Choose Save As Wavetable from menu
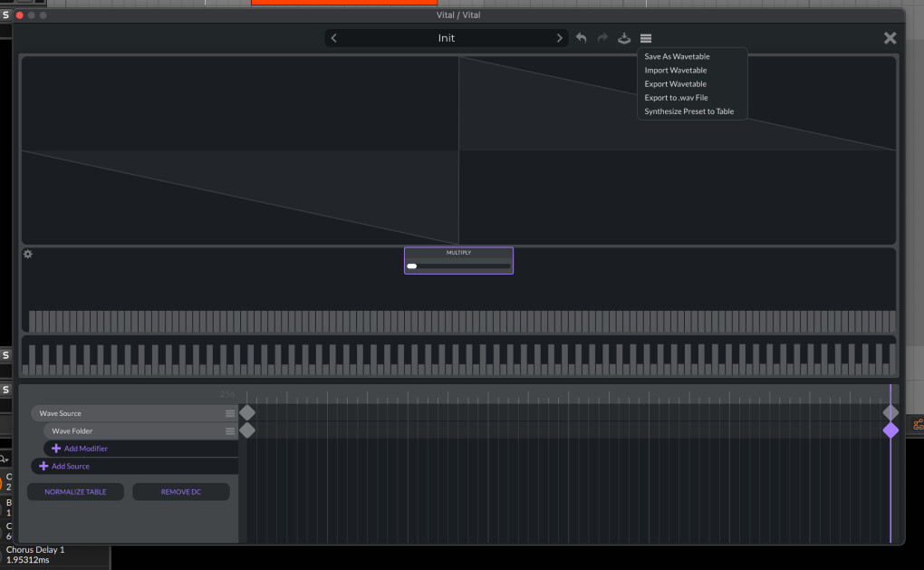Screen dimensions: 924x570 (x=677, y=56)
